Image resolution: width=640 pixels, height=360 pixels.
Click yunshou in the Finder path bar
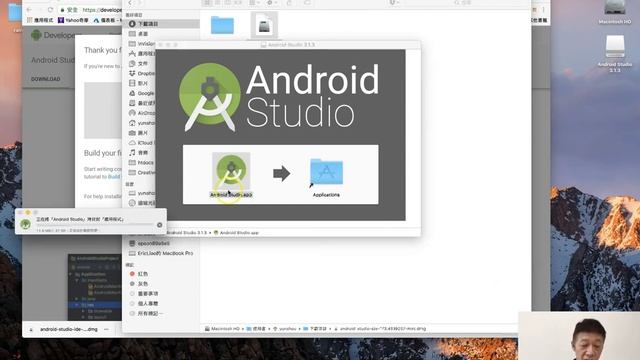tap(284, 329)
